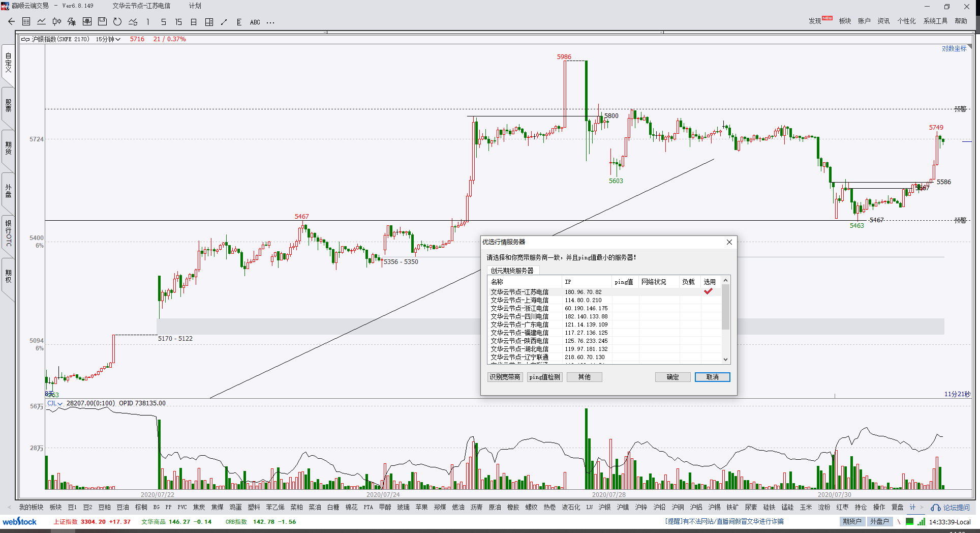Click the zigzag line indicator icon
The image size is (980, 533).
pos(133,22)
